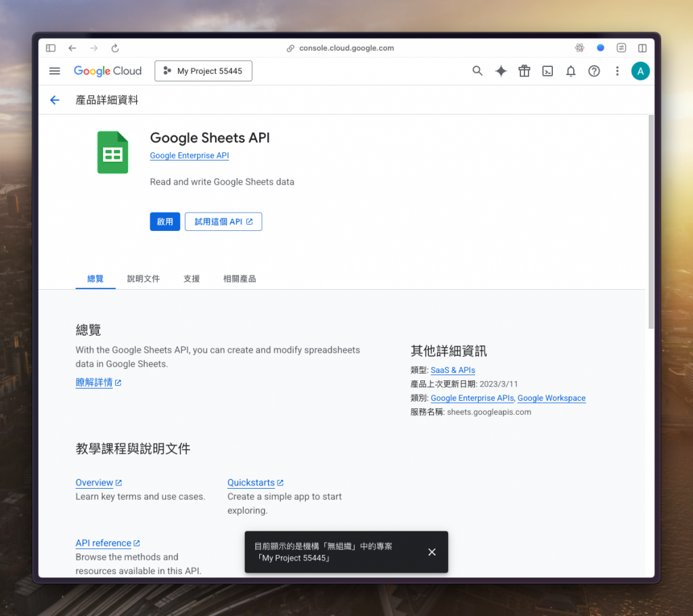Click the 其他詳細資訊 heading
This screenshot has height=616, width=693.
click(x=449, y=351)
